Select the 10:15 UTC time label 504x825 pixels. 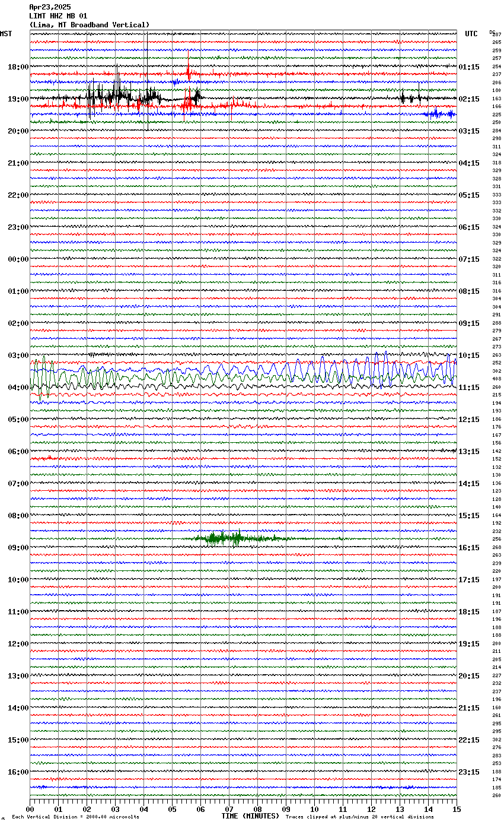[469, 355]
